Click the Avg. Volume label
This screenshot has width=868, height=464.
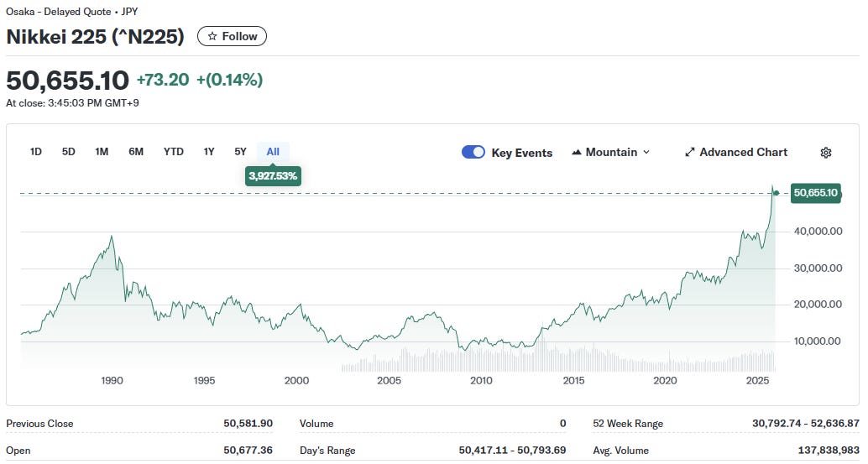(620, 451)
